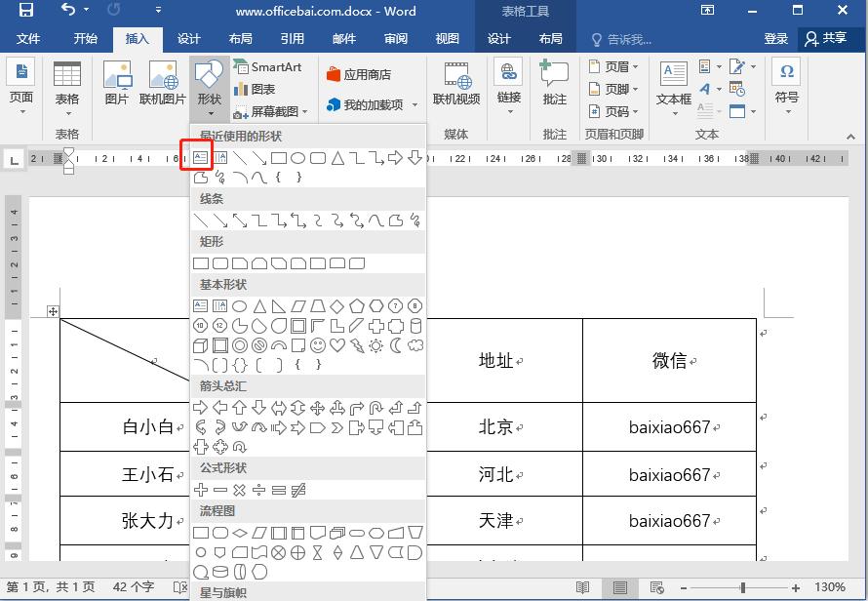Switch to Web Layout view
Viewport: 868px width, 601px height.
point(656,588)
